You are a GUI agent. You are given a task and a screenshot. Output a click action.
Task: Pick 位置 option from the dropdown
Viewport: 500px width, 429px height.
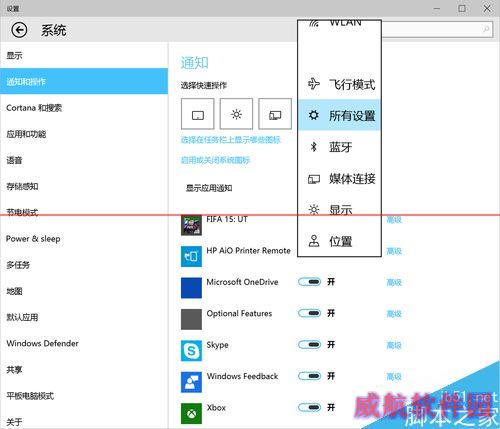pos(339,241)
